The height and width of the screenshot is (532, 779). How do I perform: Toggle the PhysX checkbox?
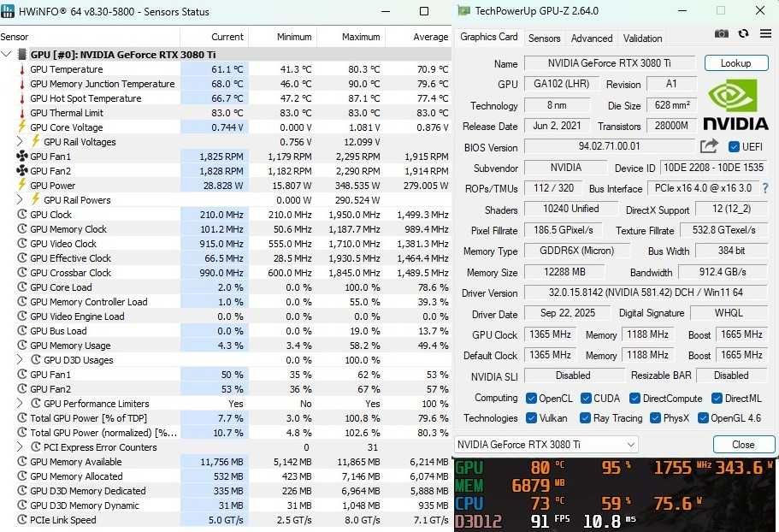655,417
